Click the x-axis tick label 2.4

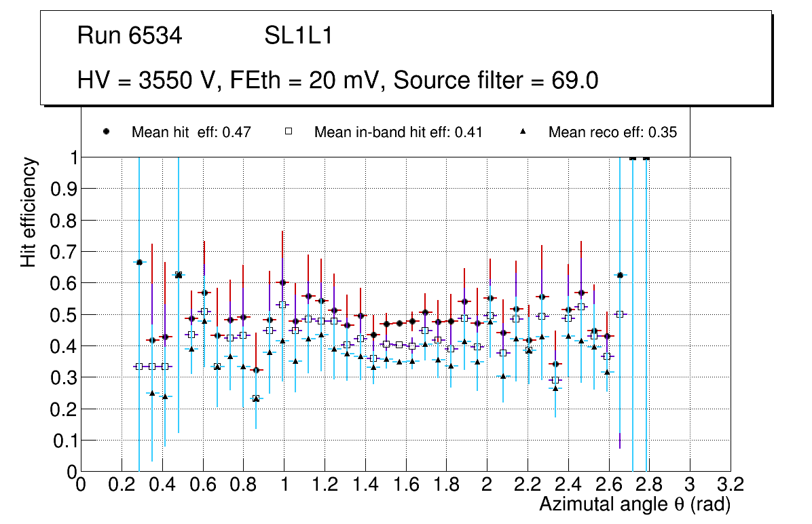click(568, 485)
